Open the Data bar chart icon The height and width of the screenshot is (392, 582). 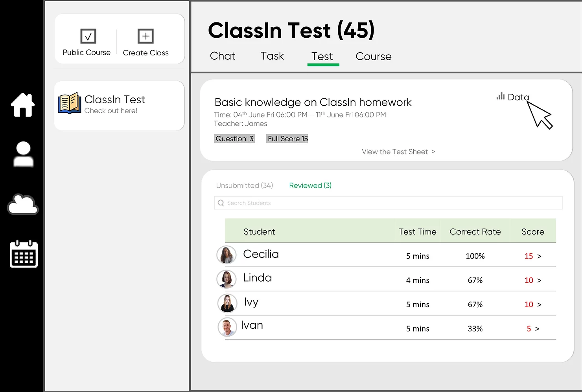[501, 96]
